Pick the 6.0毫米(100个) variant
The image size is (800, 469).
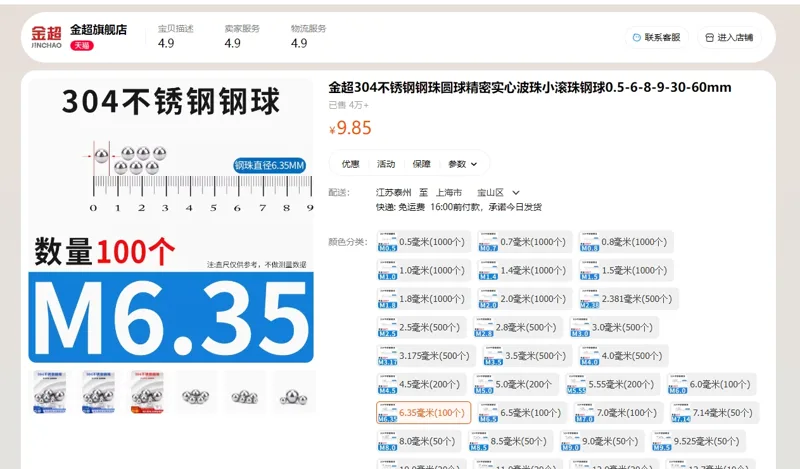point(712,385)
